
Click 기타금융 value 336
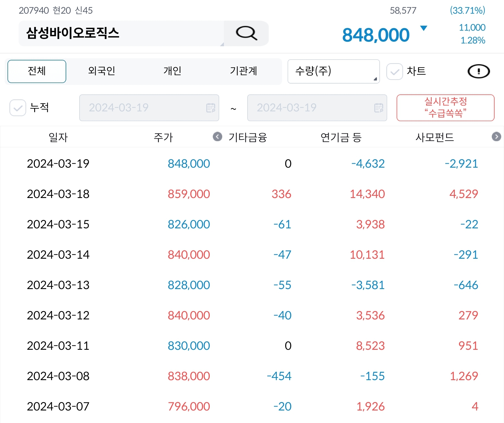(281, 194)
